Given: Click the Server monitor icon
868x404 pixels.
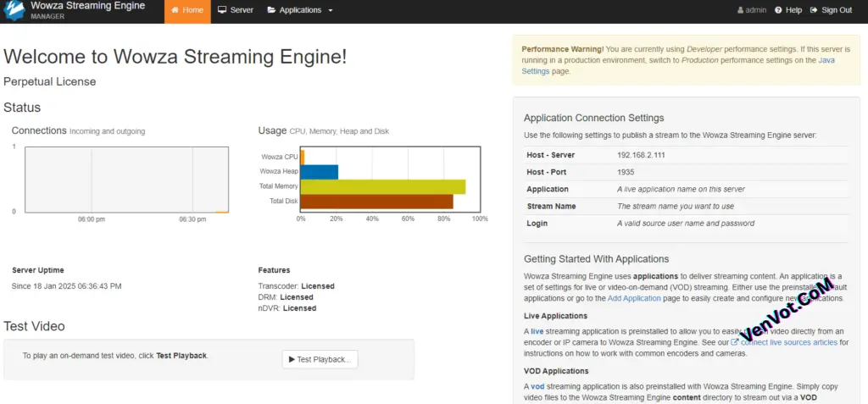Looking at the screenshot, I should coord(222,10).
